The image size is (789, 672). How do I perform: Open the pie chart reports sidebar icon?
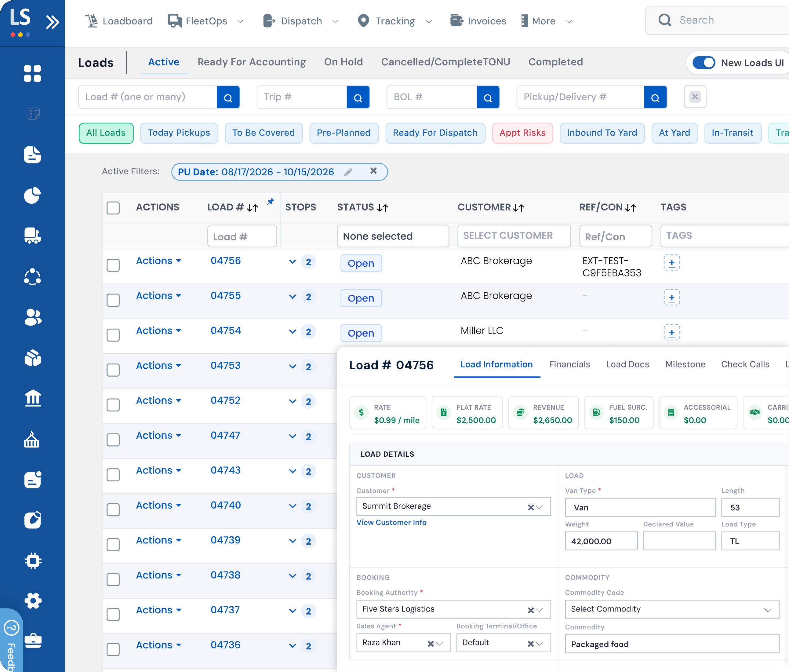click(x=32, y=195)
